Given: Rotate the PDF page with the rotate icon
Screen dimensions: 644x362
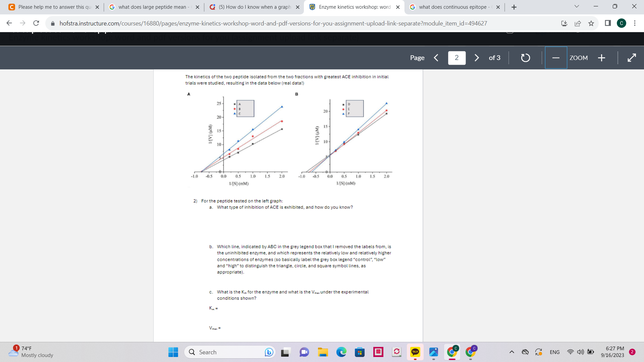Looking at the screenshot, I should pos(525,58).
